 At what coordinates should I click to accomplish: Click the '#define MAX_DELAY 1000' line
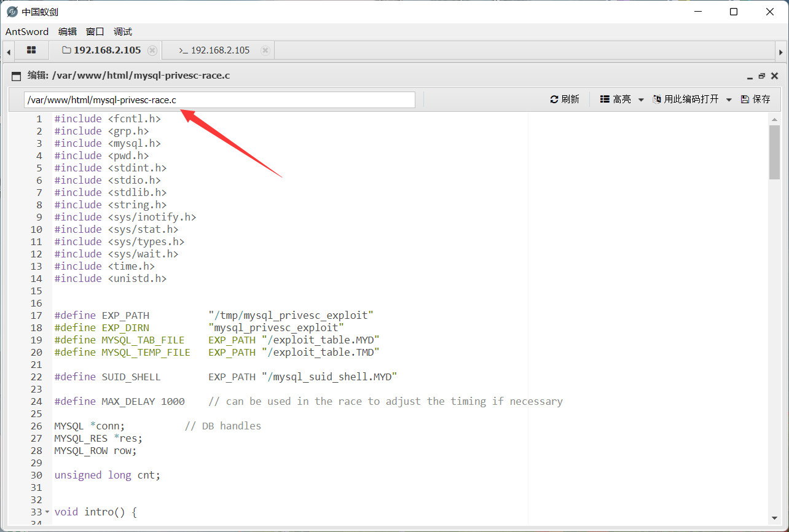308,401
